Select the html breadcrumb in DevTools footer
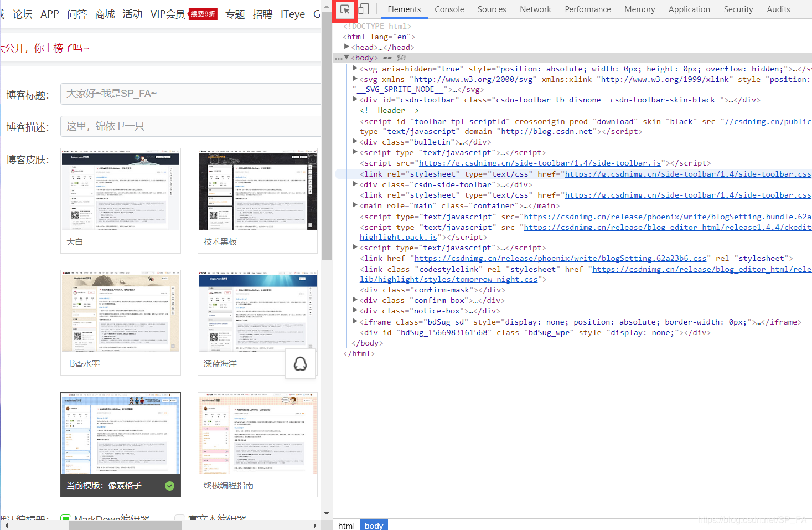 (x=346, y=525)
